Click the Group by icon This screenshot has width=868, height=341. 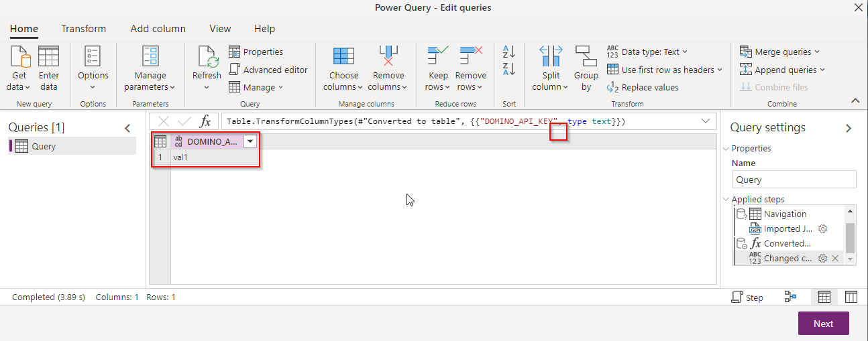coord(586,56)
